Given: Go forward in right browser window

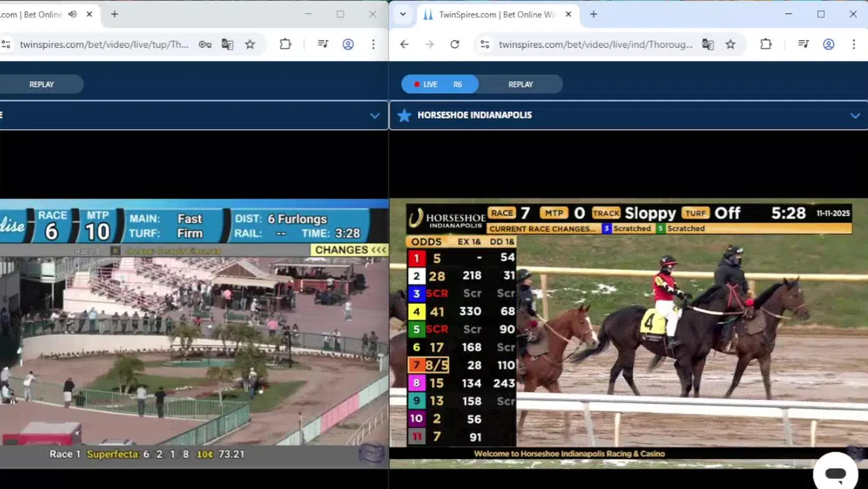Looking at the screenshot, I should [x=429, y=44].
